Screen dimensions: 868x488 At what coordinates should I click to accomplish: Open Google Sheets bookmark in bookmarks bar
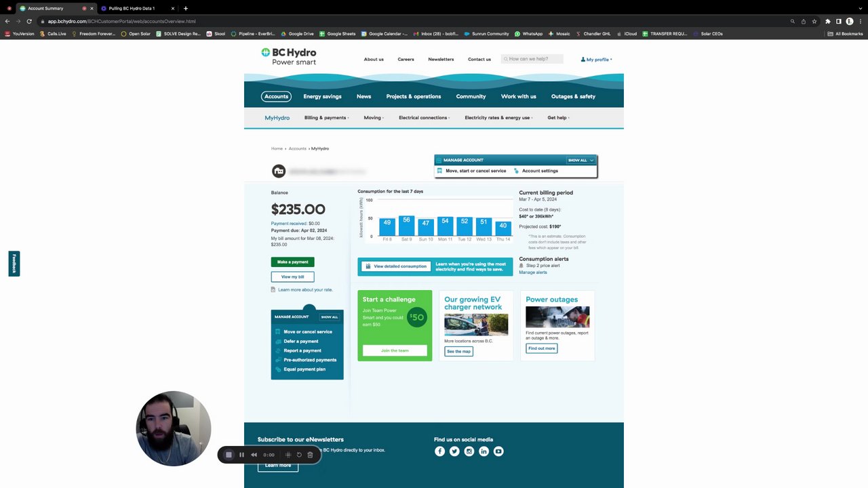pyautogui.click(x=337, y=33)
